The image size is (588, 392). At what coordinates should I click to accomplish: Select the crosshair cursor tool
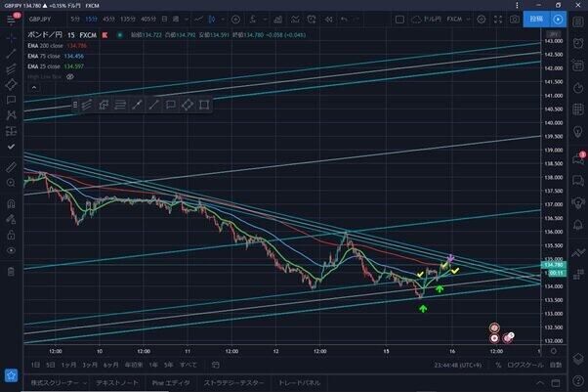(x=11, y=36)
